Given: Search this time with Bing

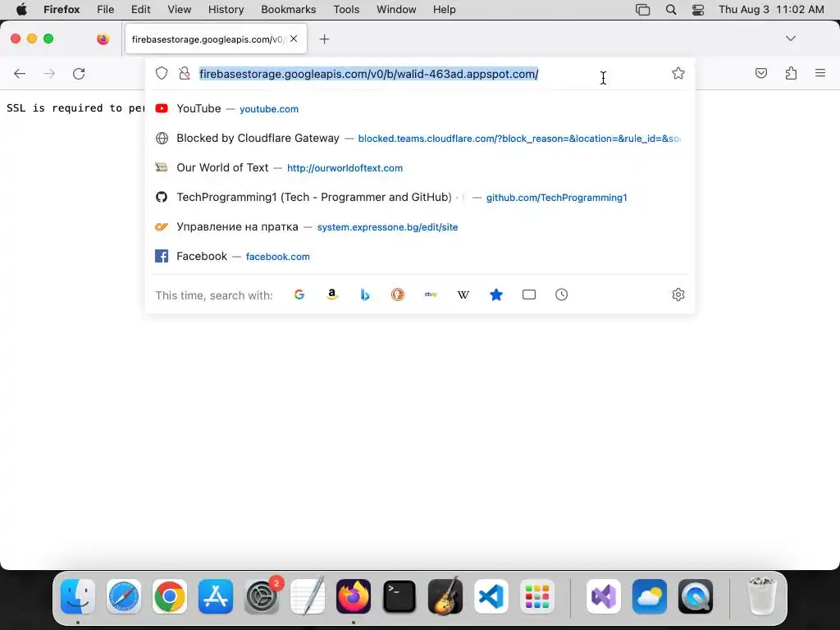Looking at the screenshot, I should click(365, 294).
